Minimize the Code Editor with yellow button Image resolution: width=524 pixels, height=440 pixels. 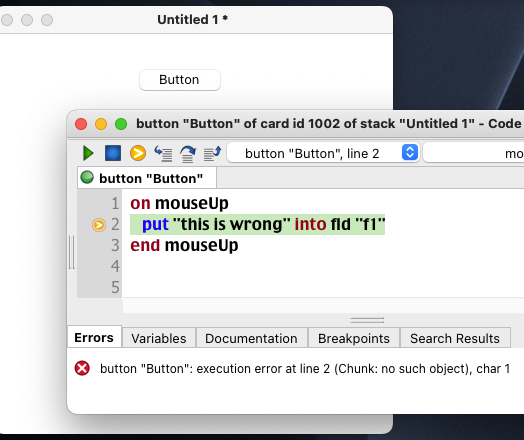click(x=101, y=124)
